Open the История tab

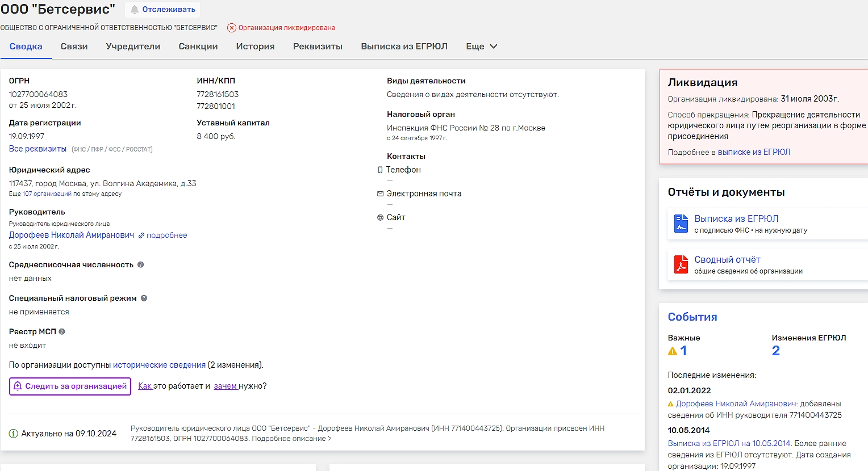pyautogui.click(x=256, y=47)
